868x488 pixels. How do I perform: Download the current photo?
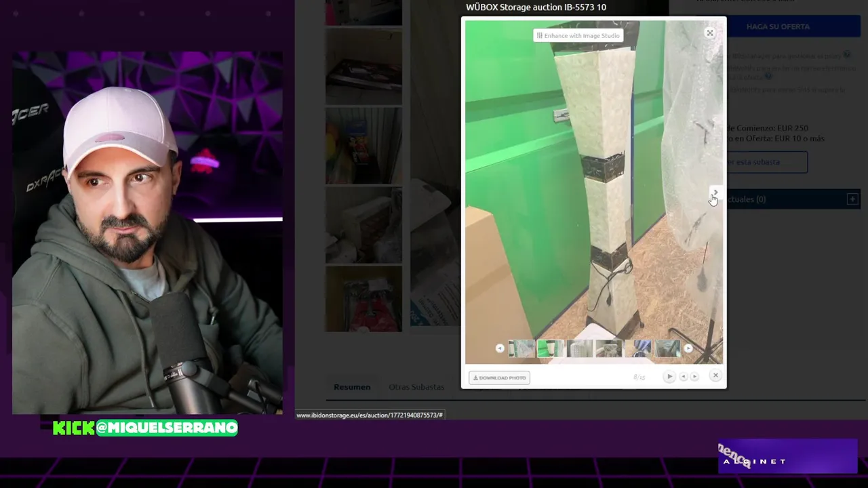499,378
